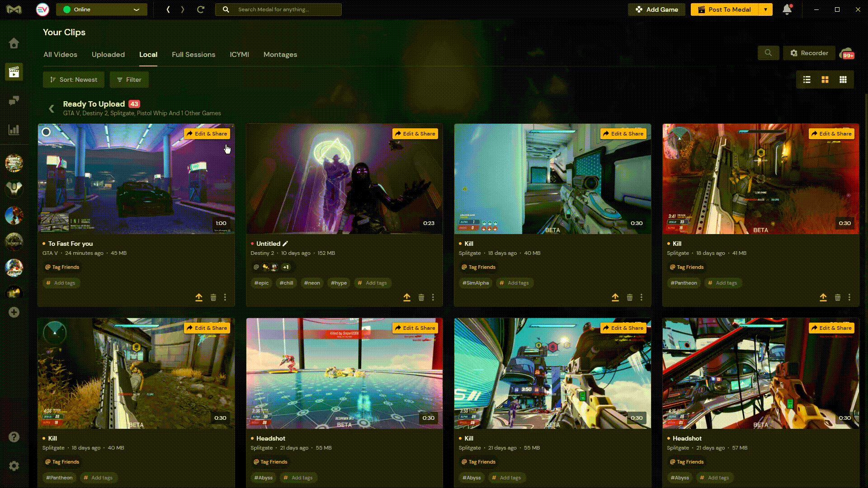Open the Online status dropdown
The width and height of the screenshot is (868, 488).
[x=102, y=9]
